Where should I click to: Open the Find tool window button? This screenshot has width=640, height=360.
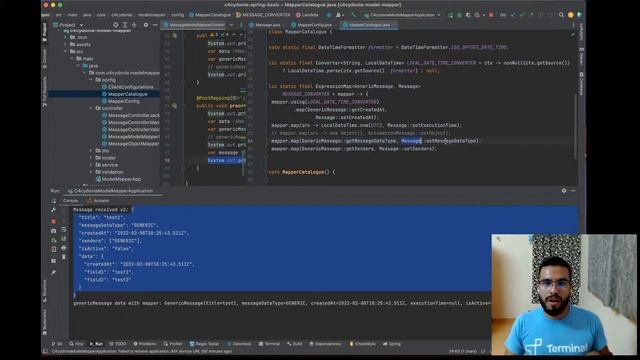(76, 344)
